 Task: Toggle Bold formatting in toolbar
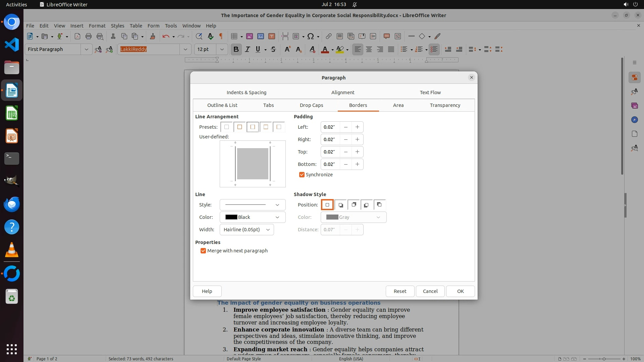[x=236, y=50]
